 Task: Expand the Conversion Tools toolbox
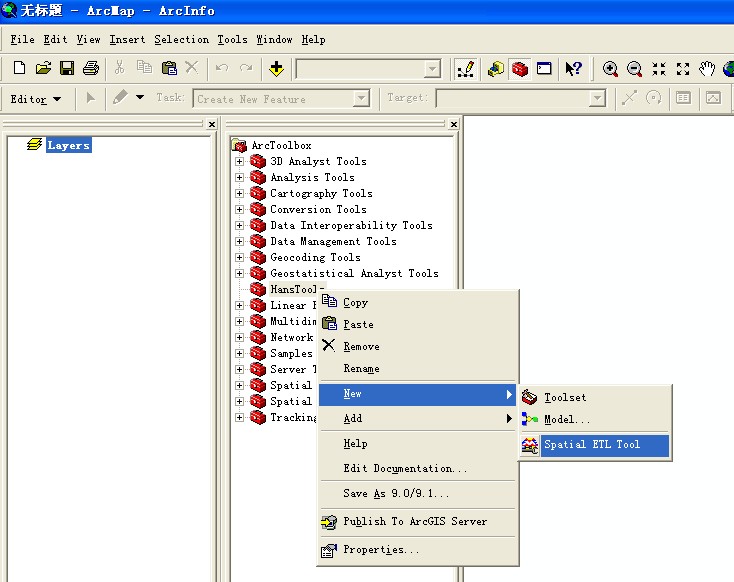click(239, 209)
